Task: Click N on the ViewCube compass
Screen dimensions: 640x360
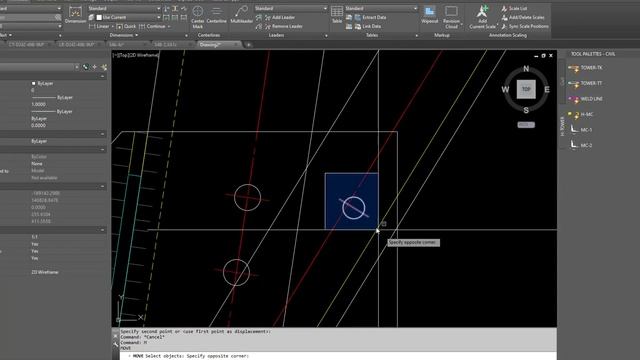Action: click(526, 69)
